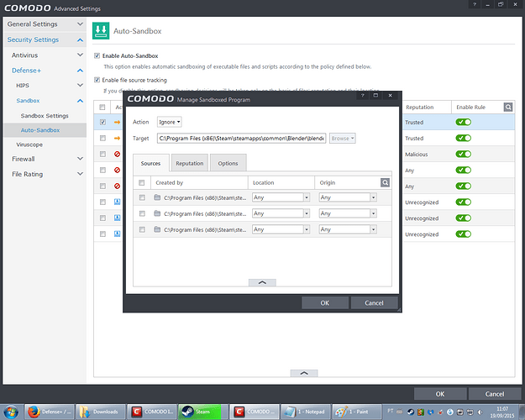The height and width of the screenshot is (420, 525).
Task: Click the red block icon in Malicious row
Action: 117,154
